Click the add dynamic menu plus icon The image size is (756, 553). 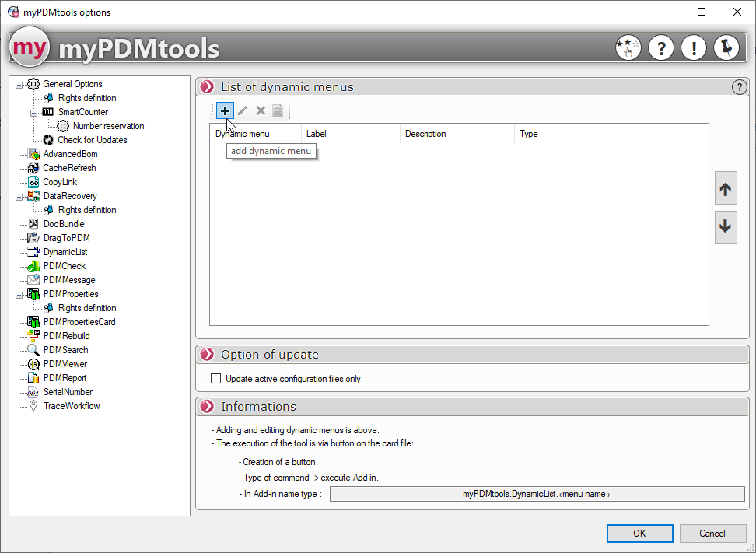[x=225, y=111]
